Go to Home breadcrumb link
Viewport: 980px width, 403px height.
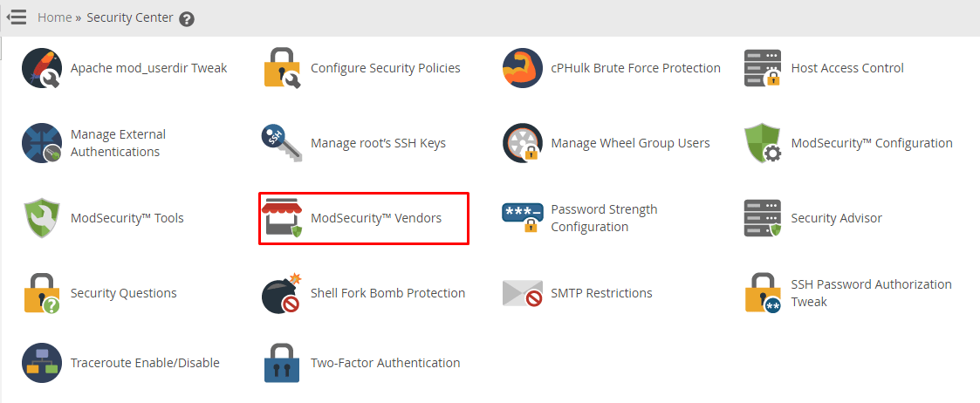coord(54,17)
